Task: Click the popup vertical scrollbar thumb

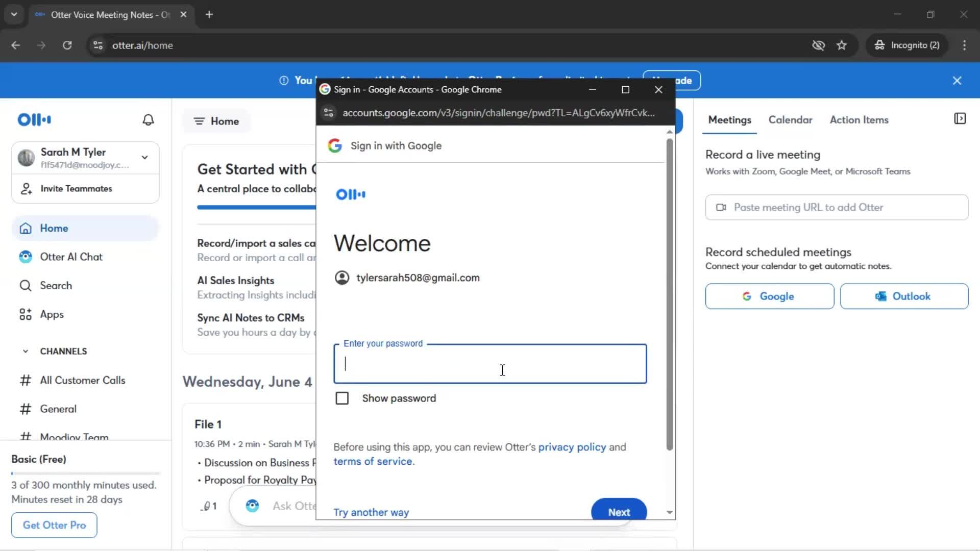Action: click(x=670, y=294)
